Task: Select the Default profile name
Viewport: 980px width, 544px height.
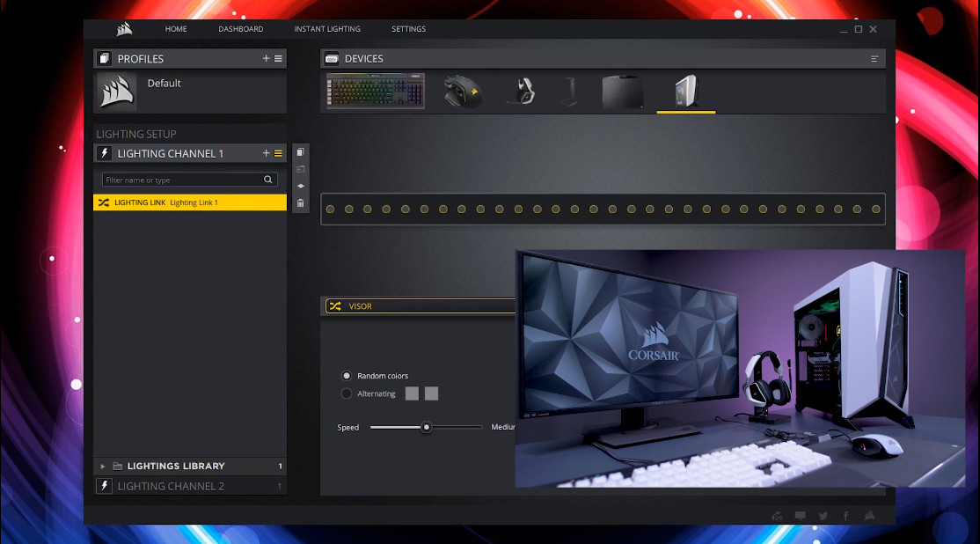Action: point(164,83)
